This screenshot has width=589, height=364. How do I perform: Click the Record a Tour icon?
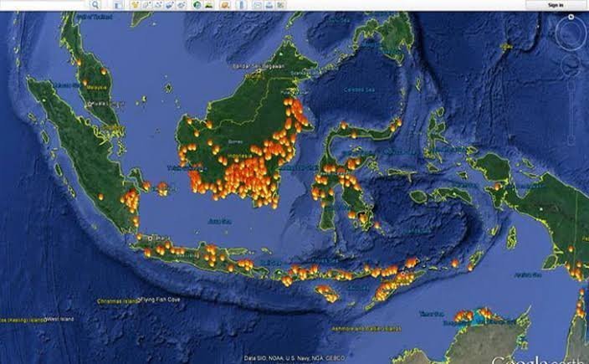click(x=182, y=5)
